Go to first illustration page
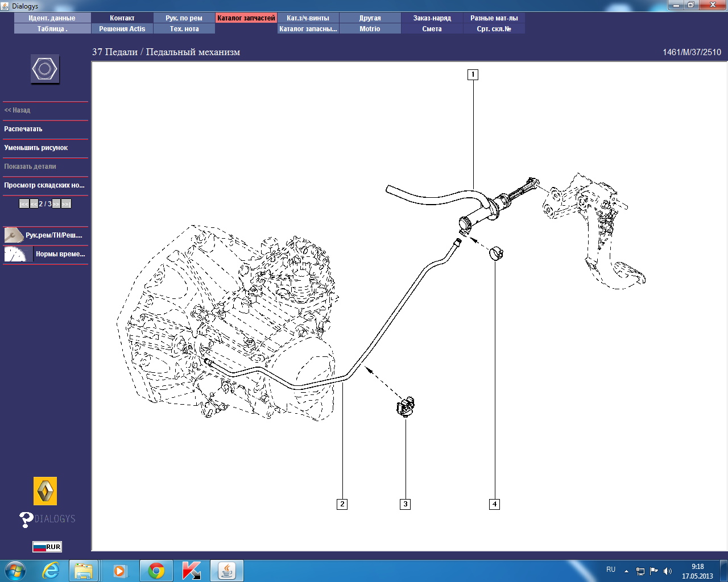This screenshot has height=582, width=728. pos(24,204)
